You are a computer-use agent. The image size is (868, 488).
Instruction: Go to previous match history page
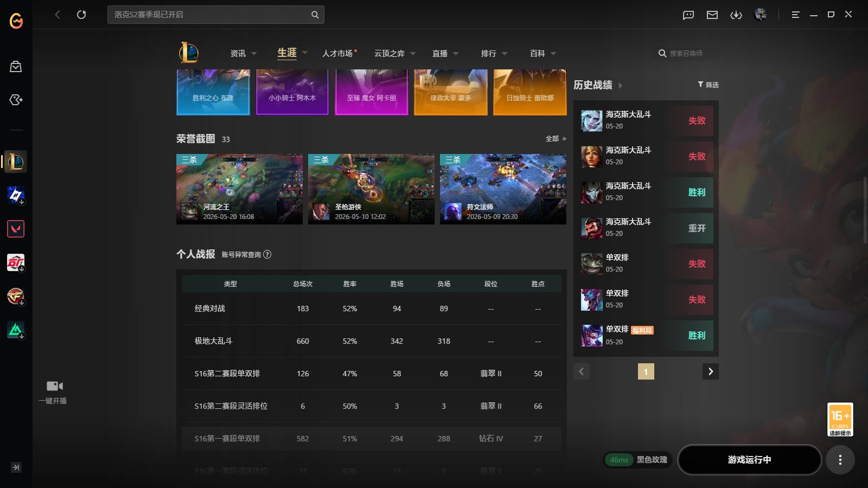point(582,371)
